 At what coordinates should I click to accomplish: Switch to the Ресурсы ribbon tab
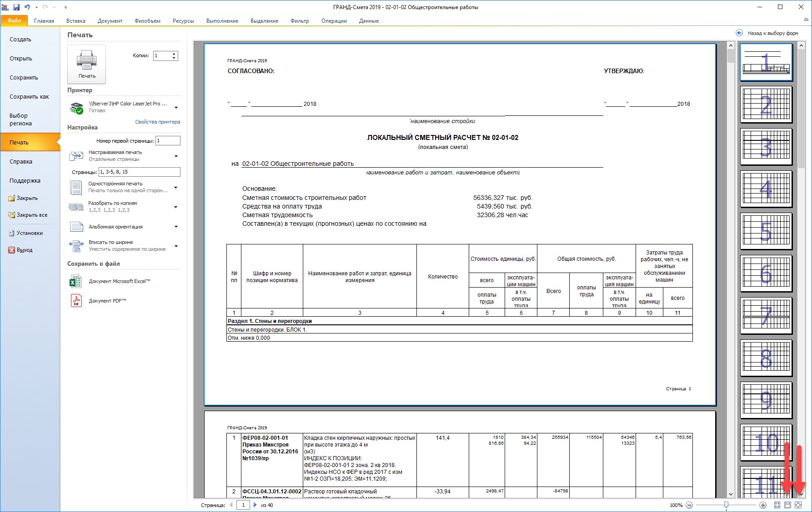pyautogui.click(x=183, y=21)
